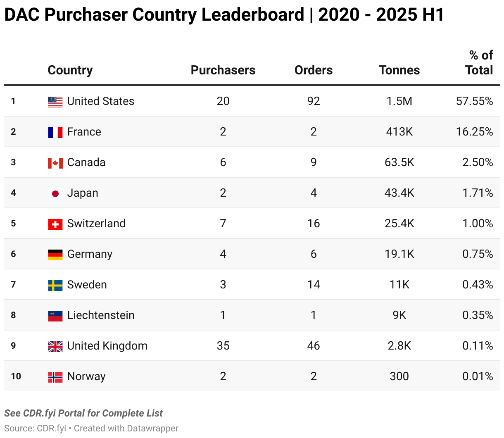Click the United States flag icon
Viewport: 504px width, 438px height.
click(x=55, y=102)
